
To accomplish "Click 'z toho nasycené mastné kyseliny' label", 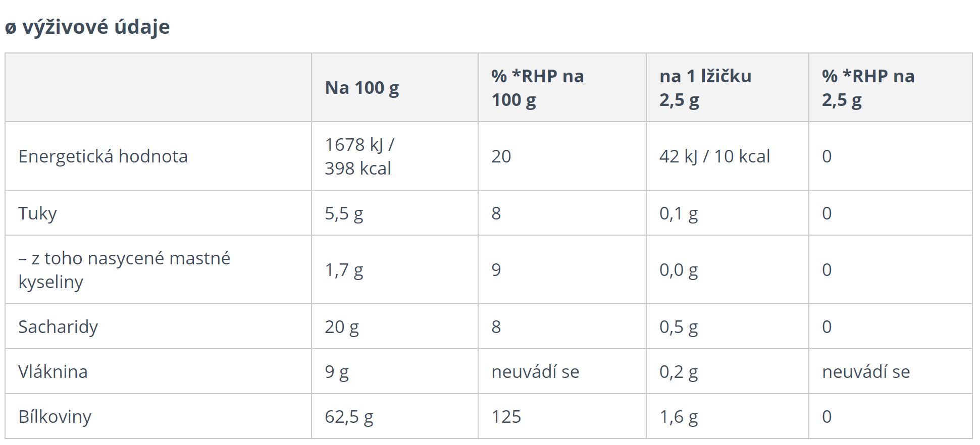I will (x=124, y=270).
